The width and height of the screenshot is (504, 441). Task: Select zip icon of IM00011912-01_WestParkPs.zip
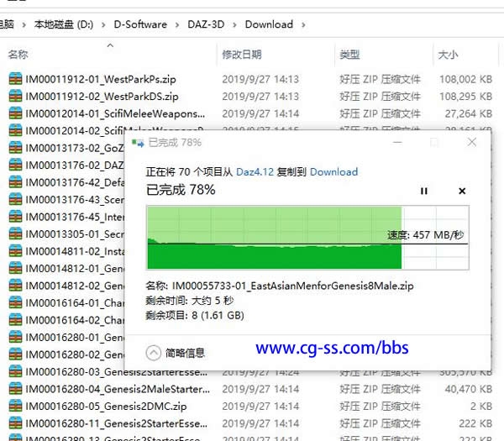[x=15, y=79]
